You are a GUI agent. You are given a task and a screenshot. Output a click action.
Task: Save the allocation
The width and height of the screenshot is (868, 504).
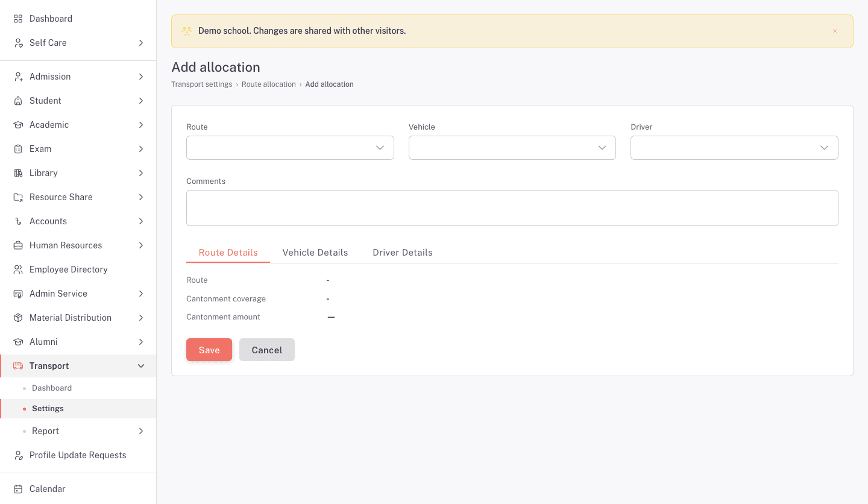point(209,350)
